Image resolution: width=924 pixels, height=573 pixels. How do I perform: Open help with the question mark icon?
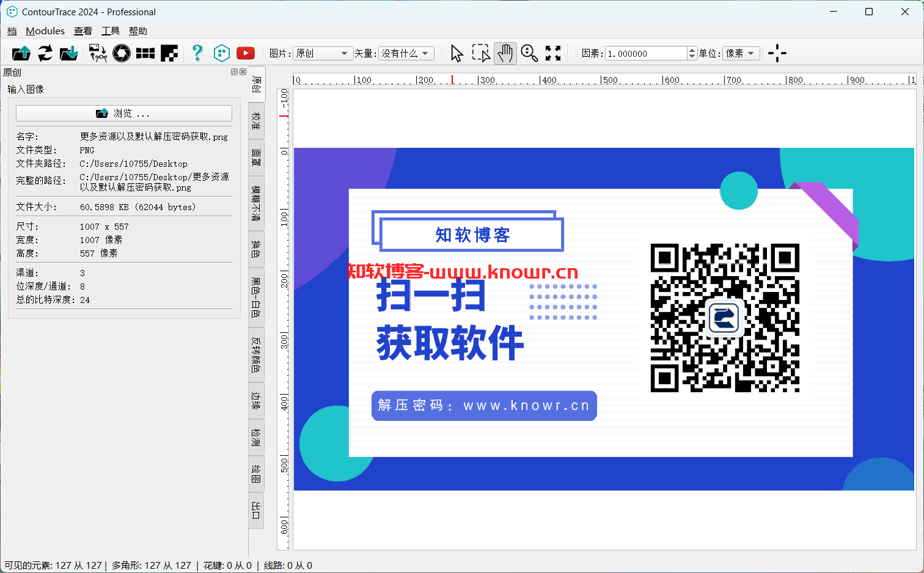point(197,53)
